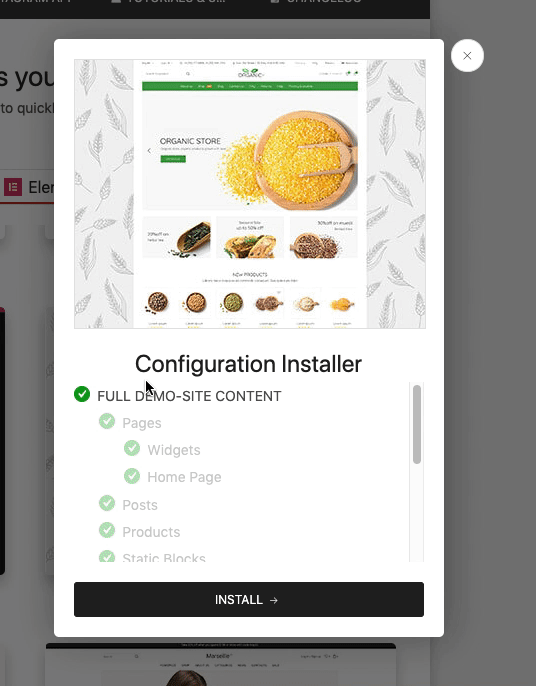536x686 pixels.
Task: Click the INSTALL button
Action: pos(249,599)
